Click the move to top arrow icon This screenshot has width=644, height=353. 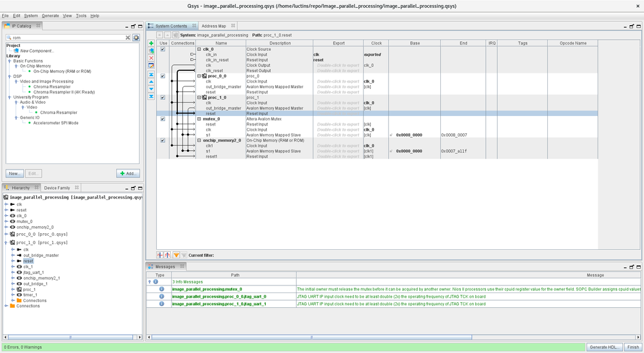pos(151,75)
